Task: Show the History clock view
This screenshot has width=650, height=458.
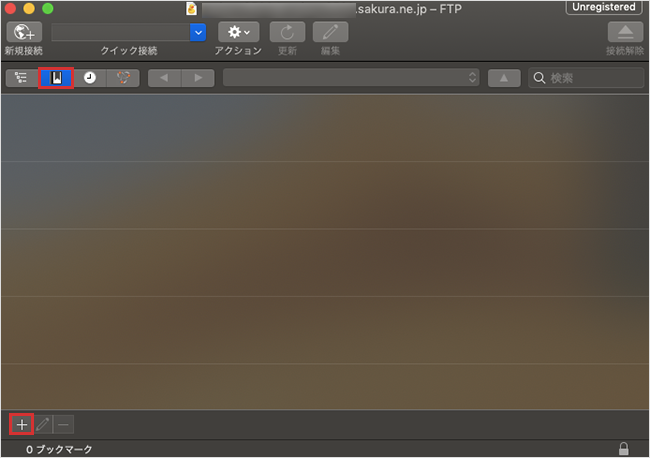Action: (90, 78)
